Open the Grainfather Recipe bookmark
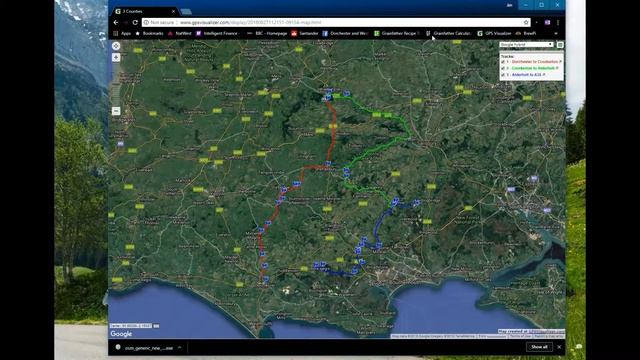640x360 pixels. click(x=396, y=33)
